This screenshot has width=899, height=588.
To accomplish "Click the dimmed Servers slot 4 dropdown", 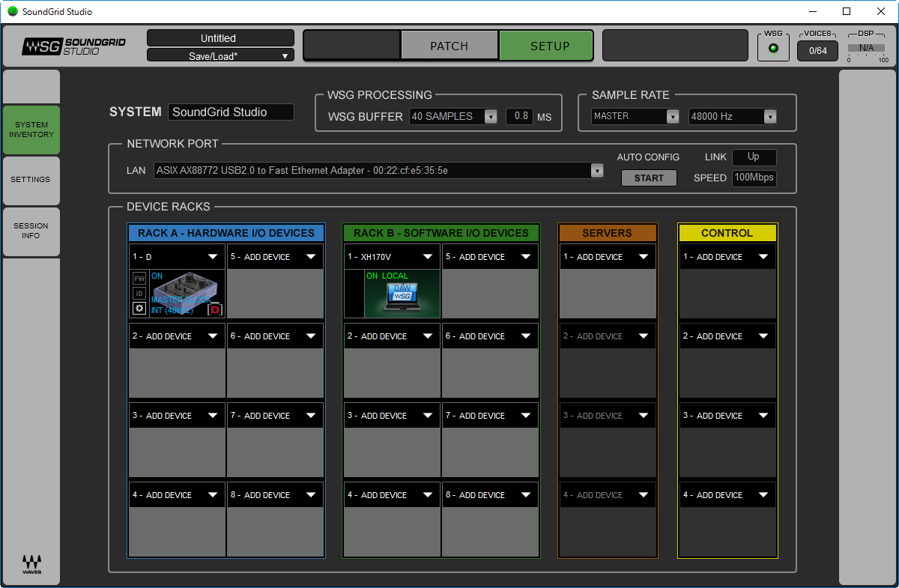I will tap(608, 495).
